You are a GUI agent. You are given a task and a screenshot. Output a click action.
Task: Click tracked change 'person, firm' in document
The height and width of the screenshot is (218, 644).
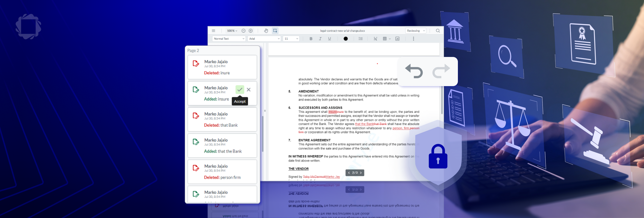401,128
